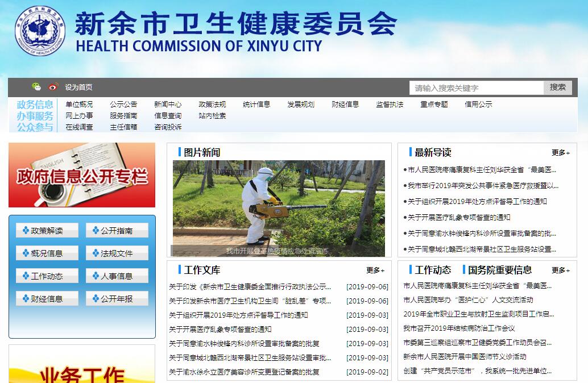Open 站内检索 site search link
This screenshot has height=383, width=588.
(x=212, y=116)
